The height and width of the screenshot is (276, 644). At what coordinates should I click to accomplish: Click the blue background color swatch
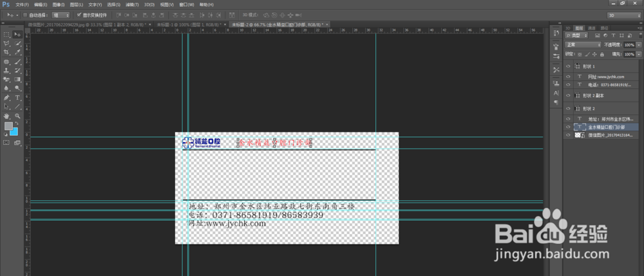click(15, 133)
